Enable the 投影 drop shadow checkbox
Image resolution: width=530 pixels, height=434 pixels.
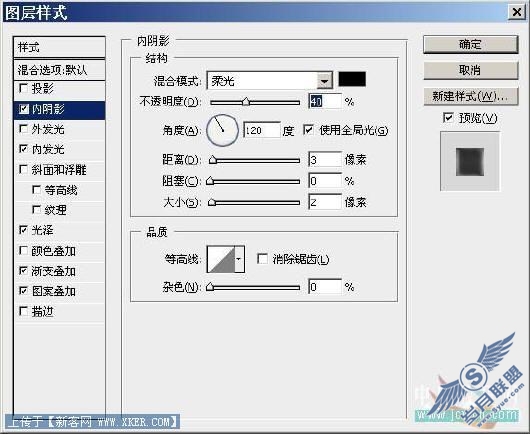tap(24, 88)
